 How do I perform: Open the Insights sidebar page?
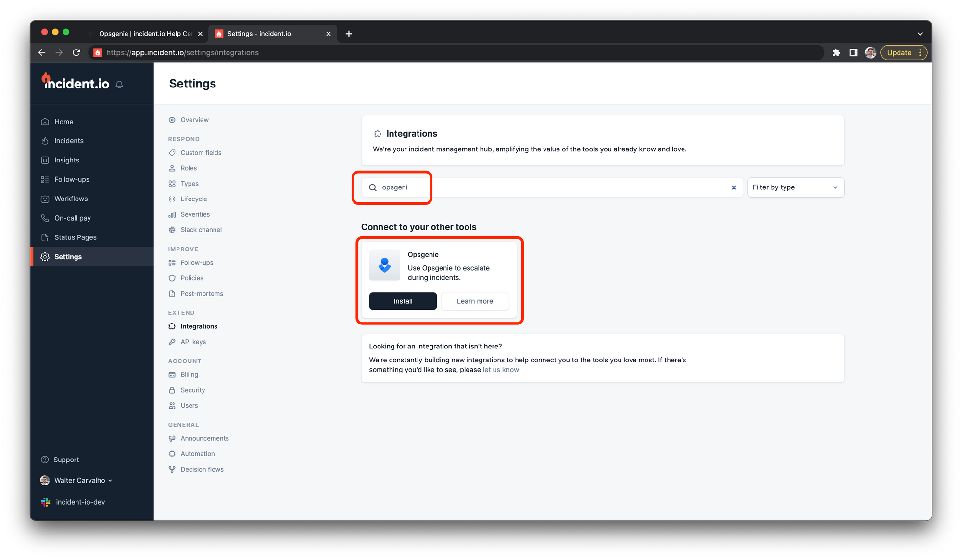click(x=66, y=160)
